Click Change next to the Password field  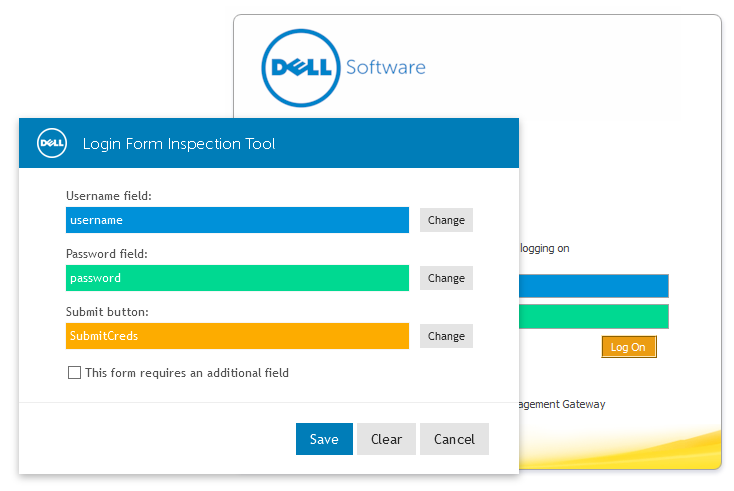pyautogui.click(x=446, y=278)
